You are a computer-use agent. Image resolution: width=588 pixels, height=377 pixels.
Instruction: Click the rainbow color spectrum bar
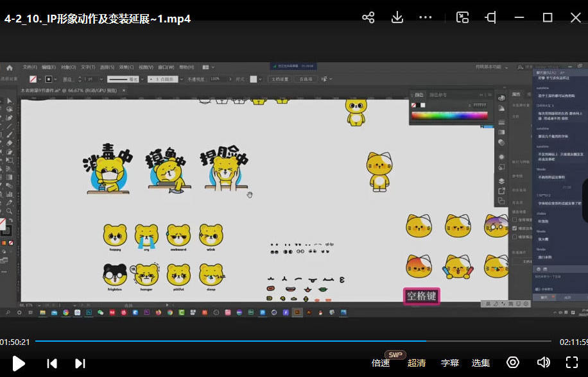click(x=449, y=115)
